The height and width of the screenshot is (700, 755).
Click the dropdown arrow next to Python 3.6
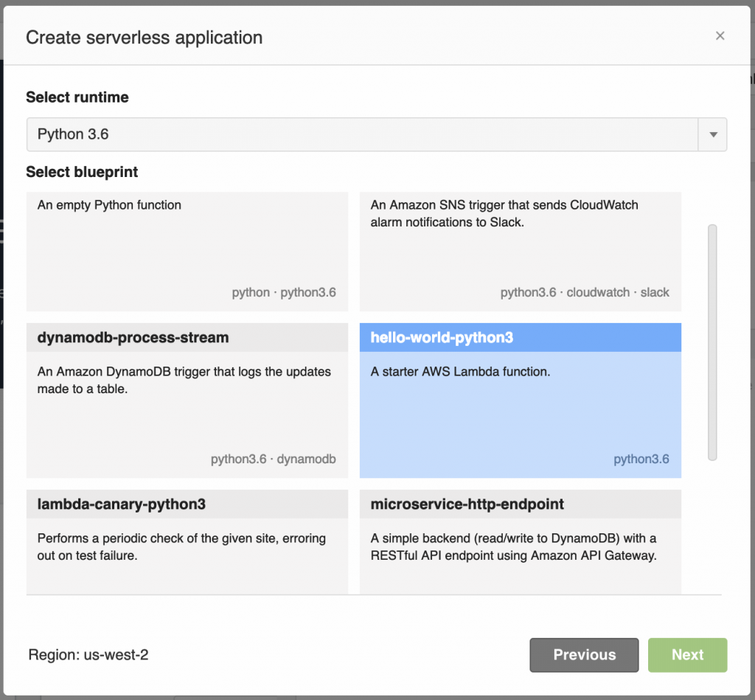pos(712,134)
